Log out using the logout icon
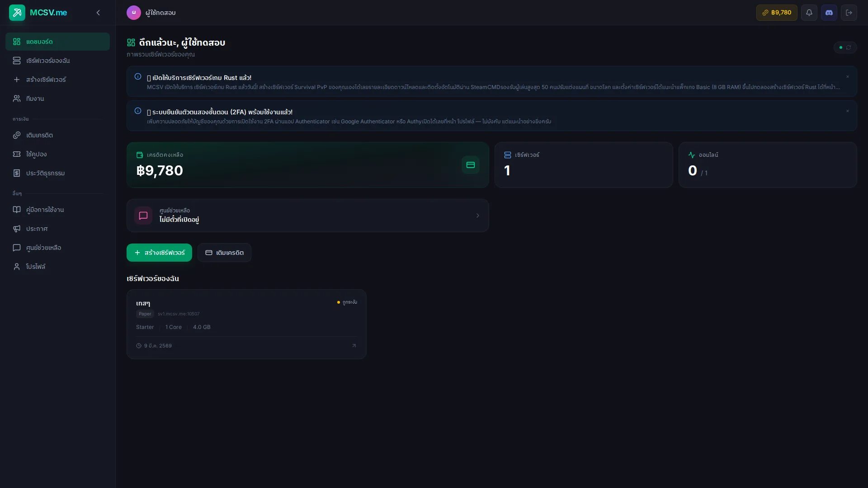The width and height of the screenshot is (868, 488). [849, 13]
